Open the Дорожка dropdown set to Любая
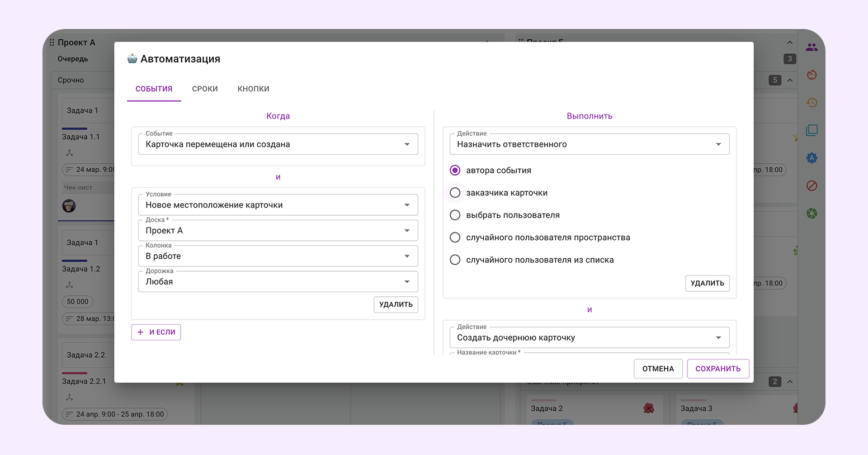The height and width of the screenshot is (455, 868). point(277,282)
